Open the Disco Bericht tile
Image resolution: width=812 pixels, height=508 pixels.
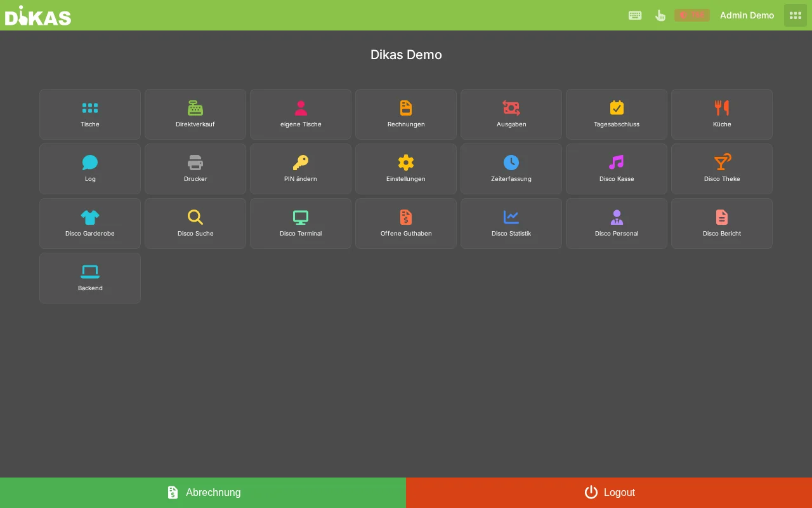[x=722, y=224]
